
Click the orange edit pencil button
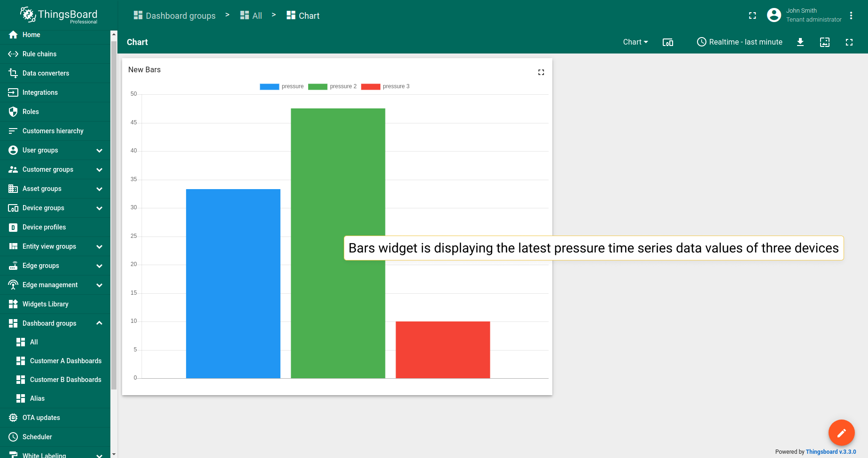coord(841,432)
